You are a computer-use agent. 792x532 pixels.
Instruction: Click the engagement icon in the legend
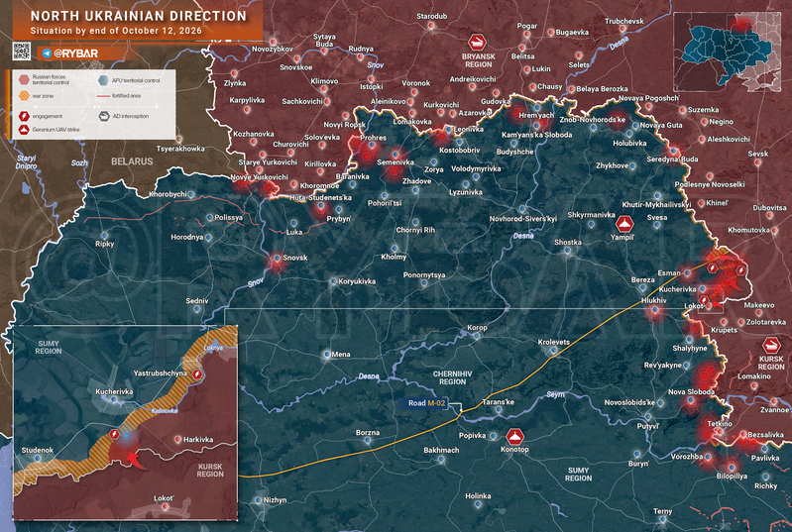24,116
